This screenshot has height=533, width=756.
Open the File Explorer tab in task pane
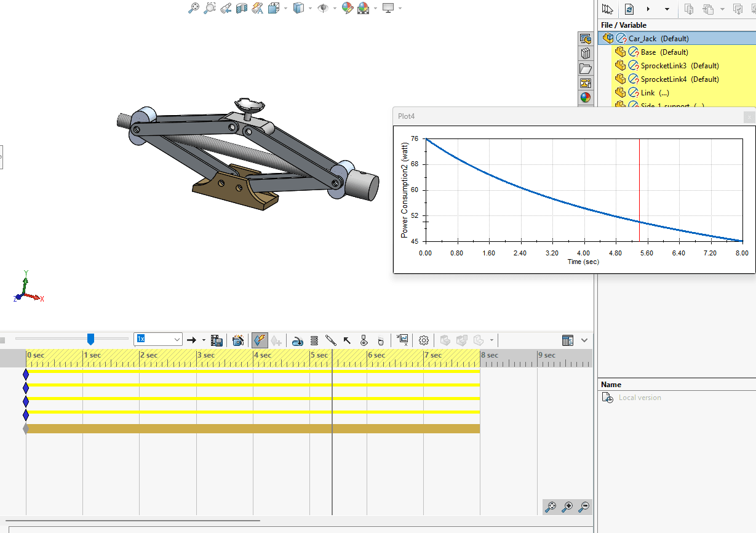pos(585,68)
